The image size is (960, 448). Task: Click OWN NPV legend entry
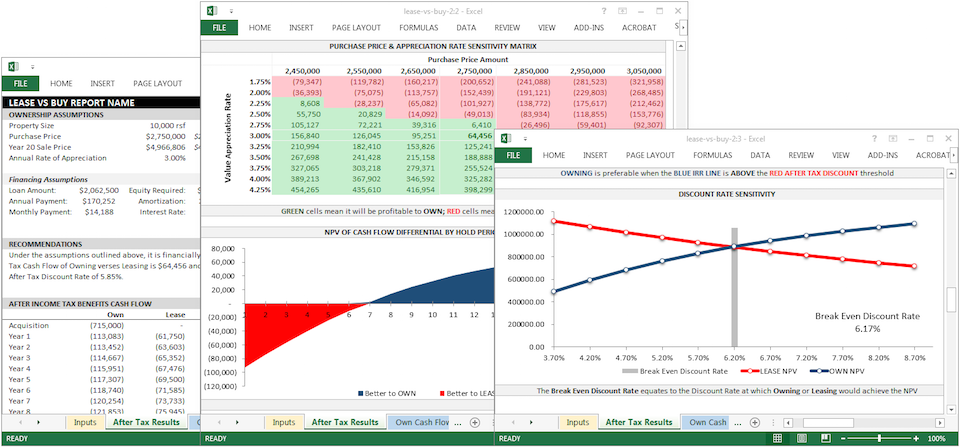[x=837, y=371]
